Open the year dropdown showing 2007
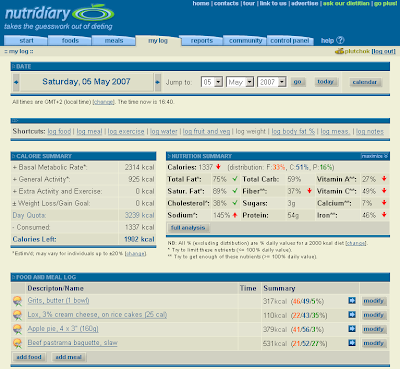Viewport: 400px width, 369px height. (x=272, y=82)
